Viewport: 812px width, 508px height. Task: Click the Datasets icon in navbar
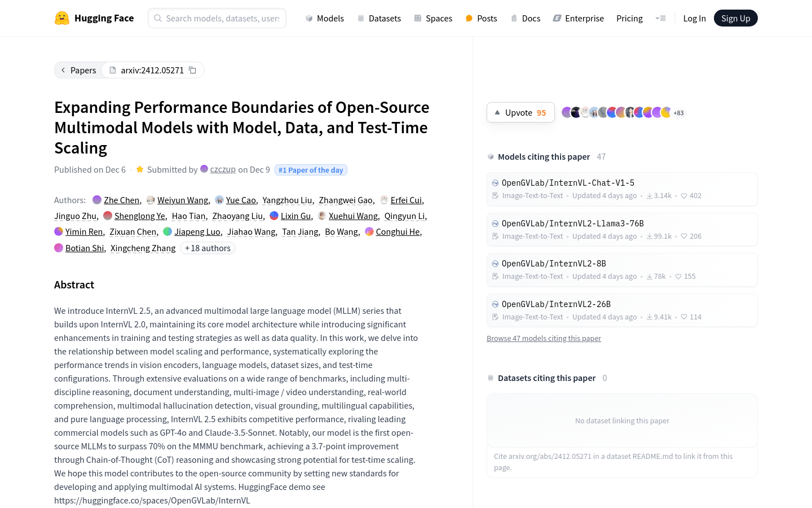(361, 19)
